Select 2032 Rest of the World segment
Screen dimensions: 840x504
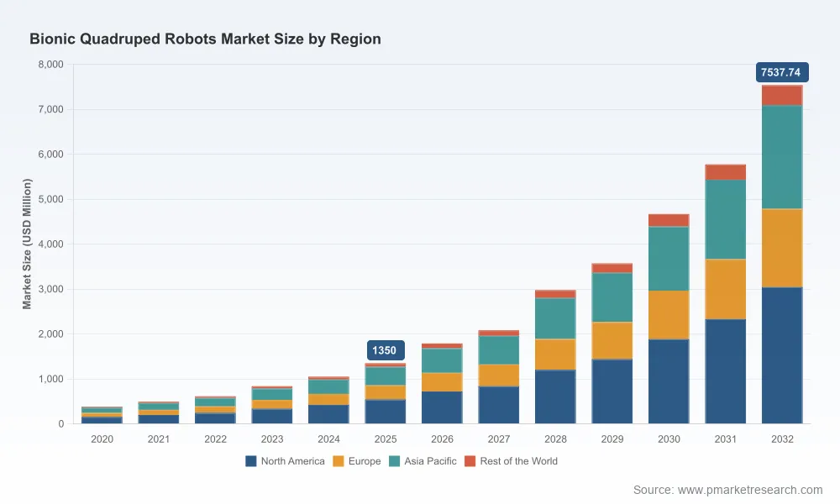782,95
